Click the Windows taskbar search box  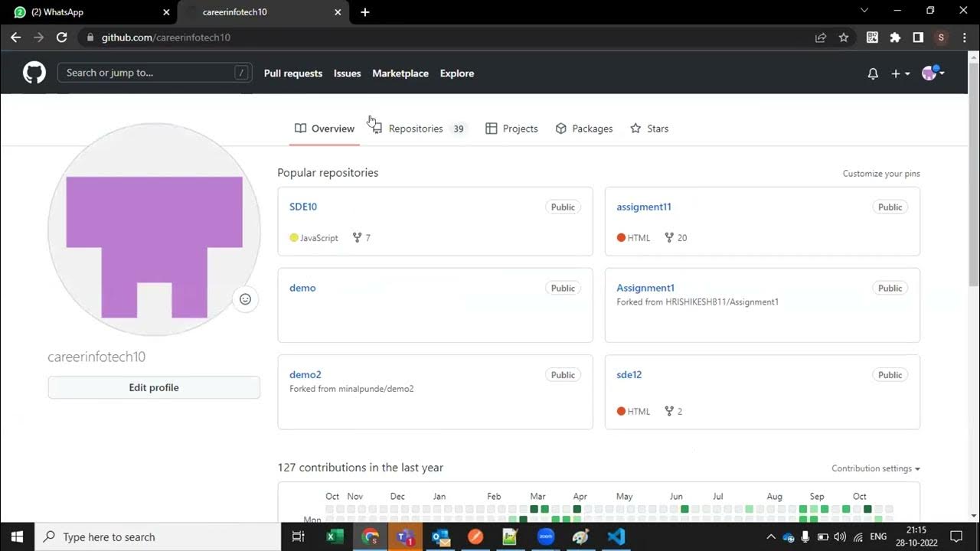click(158, 536)
